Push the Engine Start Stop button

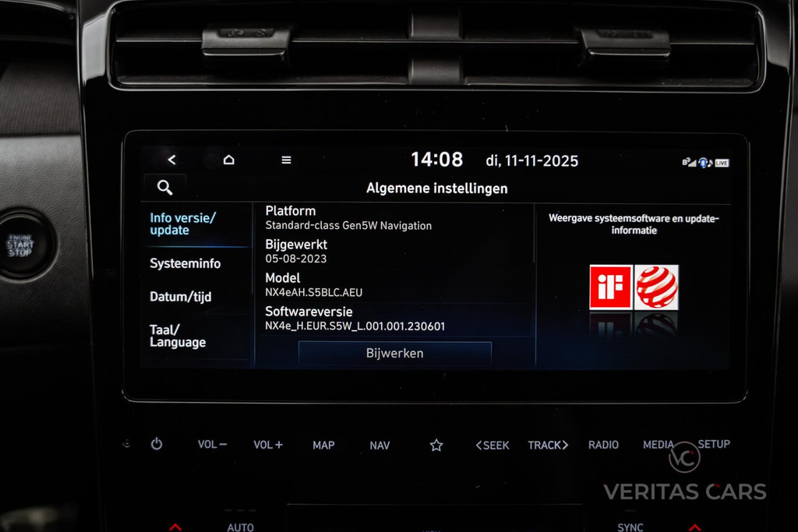coord(21,245)
